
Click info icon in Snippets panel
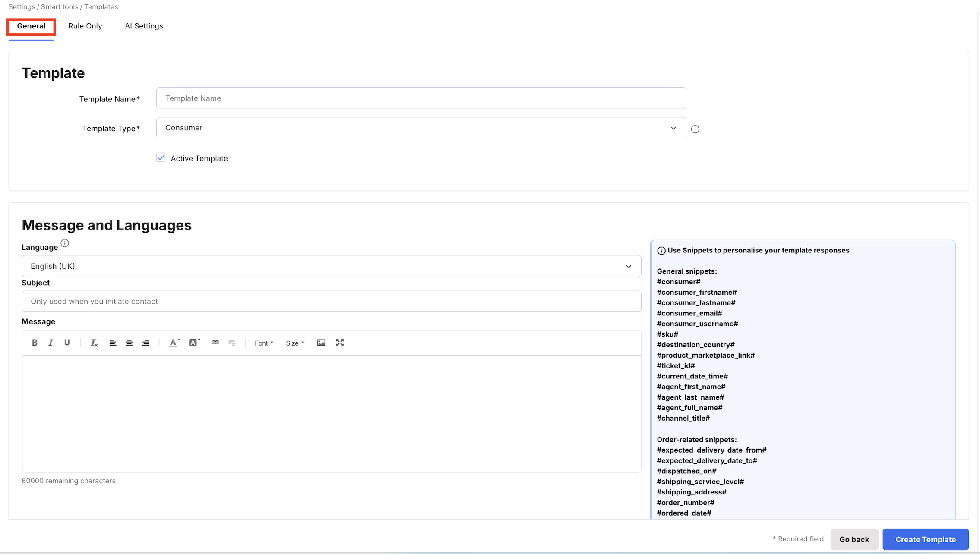[x=661, y=251]
